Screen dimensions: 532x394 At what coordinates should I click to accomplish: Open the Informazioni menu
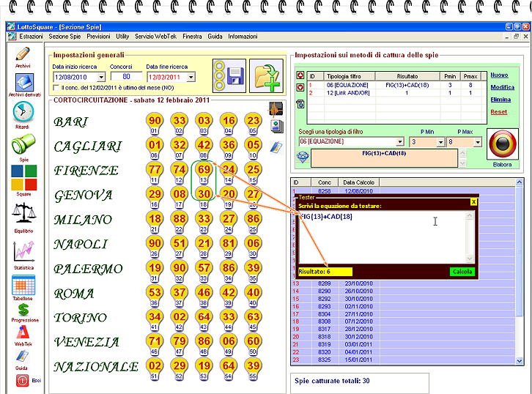[x=243, y=37]
